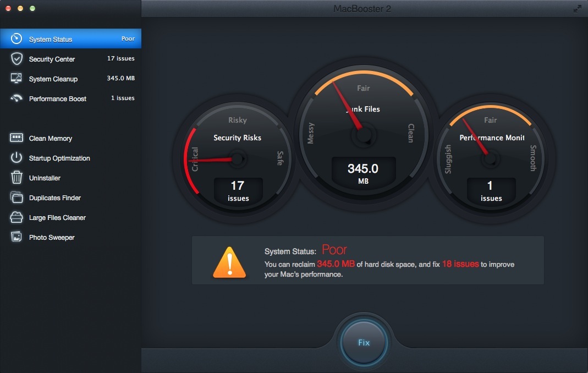The width and height of the screenshot is (588, 373).
Task: Click the Duplicates Finder folder icon
Action: pyautogui.click(x=17, y=198)
